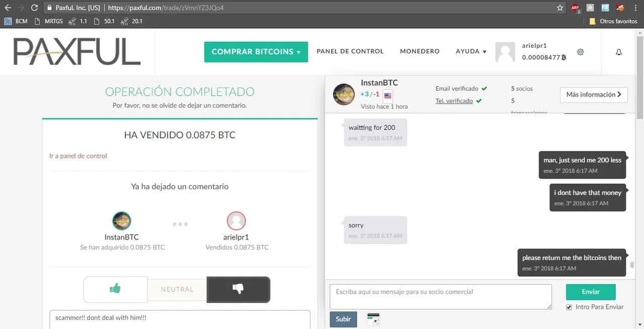Select the NEUTRAL feedback option
This screenshot has width=644, height=329.
[x=177, y=289]
